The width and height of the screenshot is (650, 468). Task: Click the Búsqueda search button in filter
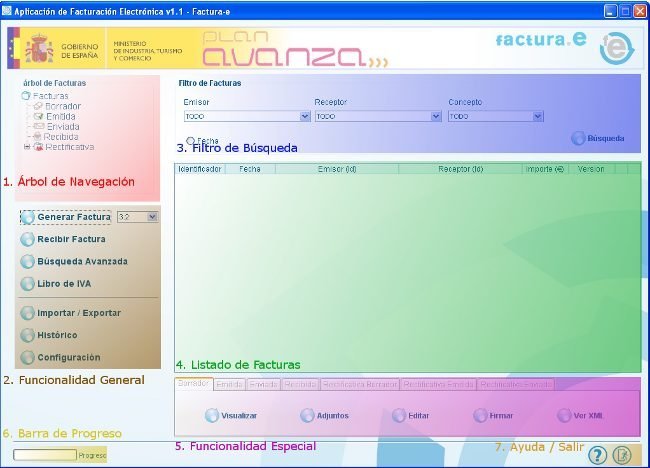[598, 139]
